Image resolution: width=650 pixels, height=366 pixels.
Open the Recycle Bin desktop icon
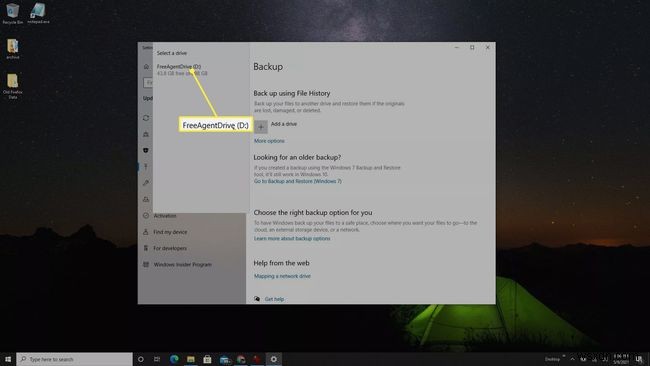[x=12, y=13]
